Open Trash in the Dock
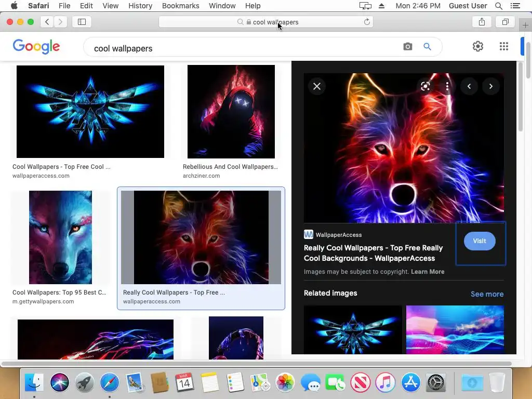 point(497,382)
